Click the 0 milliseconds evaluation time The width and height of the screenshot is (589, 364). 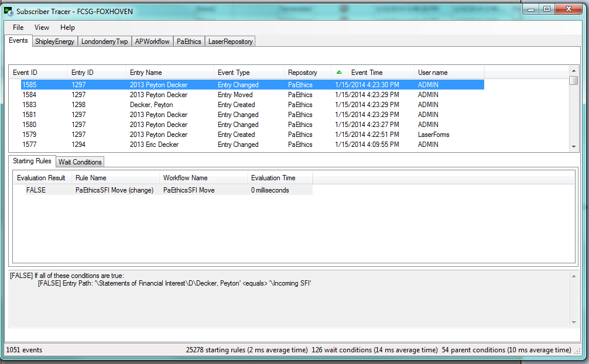(x=270, y=190)
